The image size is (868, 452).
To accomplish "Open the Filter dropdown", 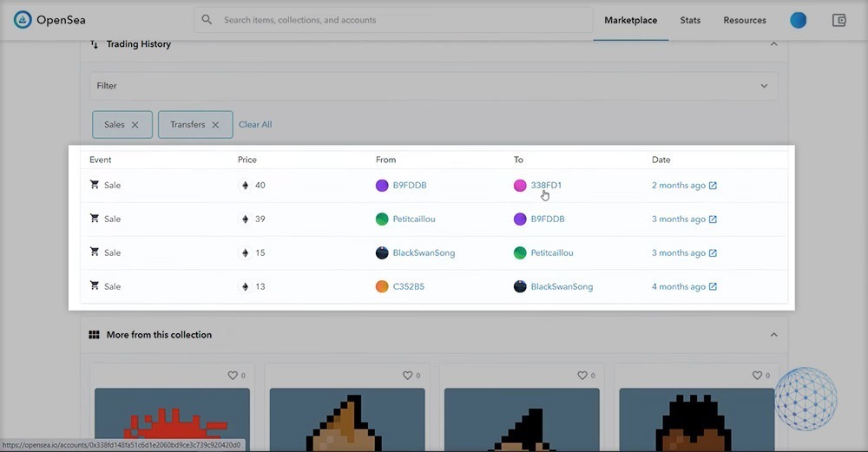I will 433,86.
